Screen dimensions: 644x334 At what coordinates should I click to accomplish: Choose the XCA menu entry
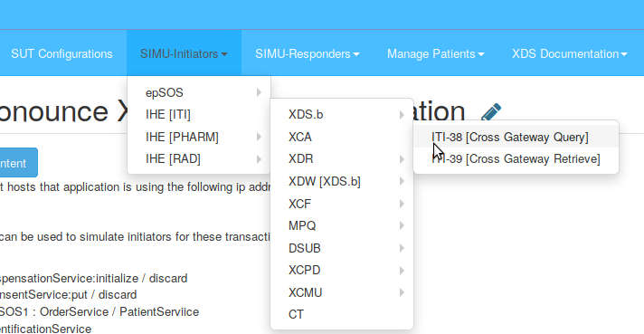(342, 137)
